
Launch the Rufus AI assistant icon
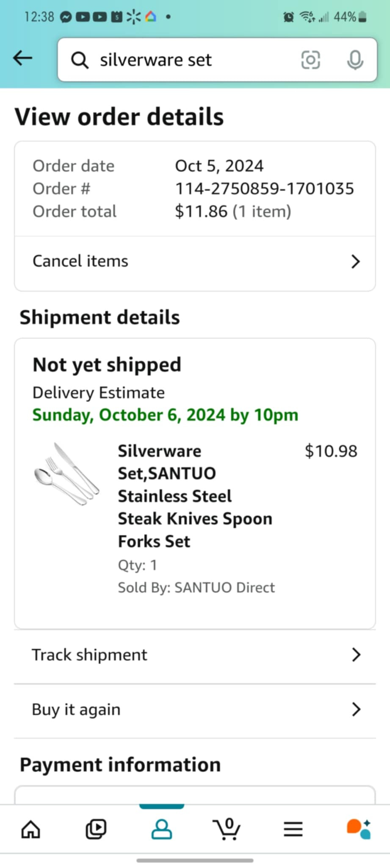pyautogui.click(x=358, y=829)
